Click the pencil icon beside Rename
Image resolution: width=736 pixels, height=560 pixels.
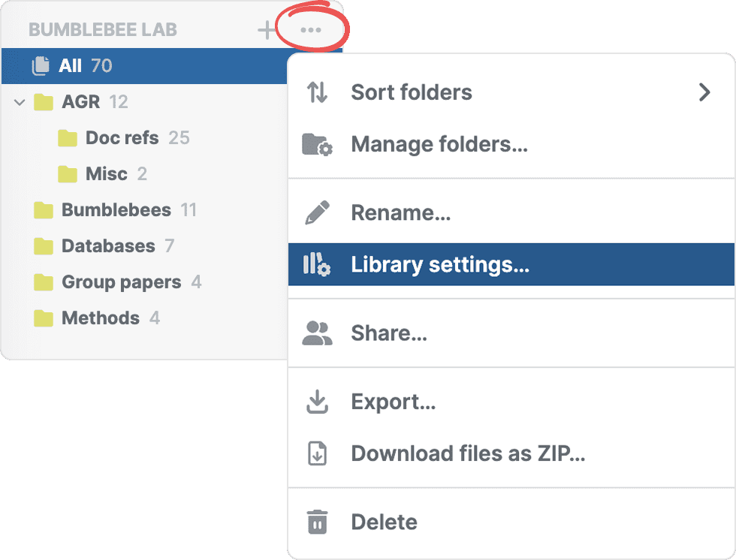317,213
